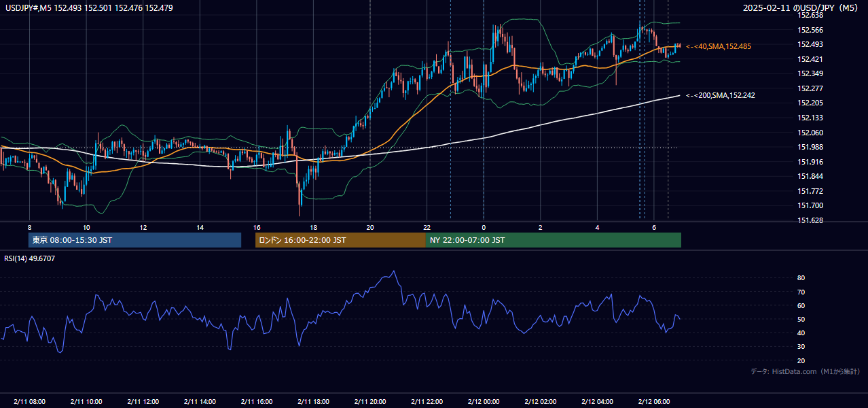Image resolution: width=868 pixels, height=408 pixels.
Task: Click price axis value 152.349
Action: 810,73
